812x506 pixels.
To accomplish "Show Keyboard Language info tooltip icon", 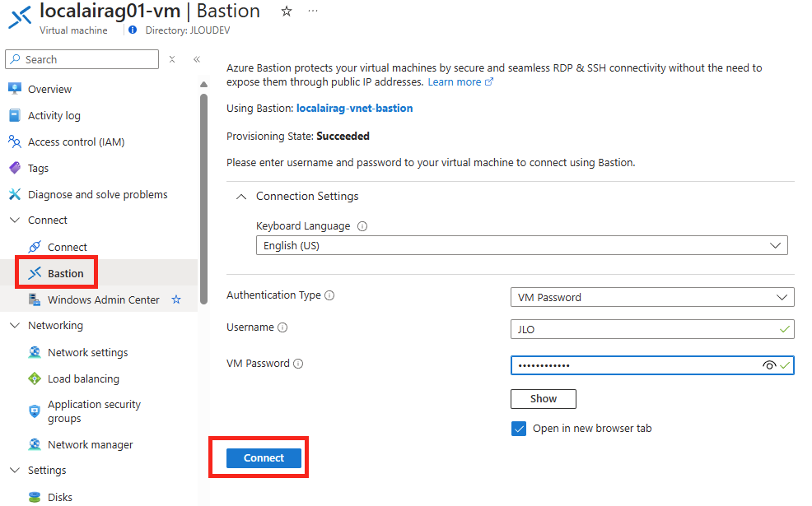I will pyautogui.click(x=362, y=226).
